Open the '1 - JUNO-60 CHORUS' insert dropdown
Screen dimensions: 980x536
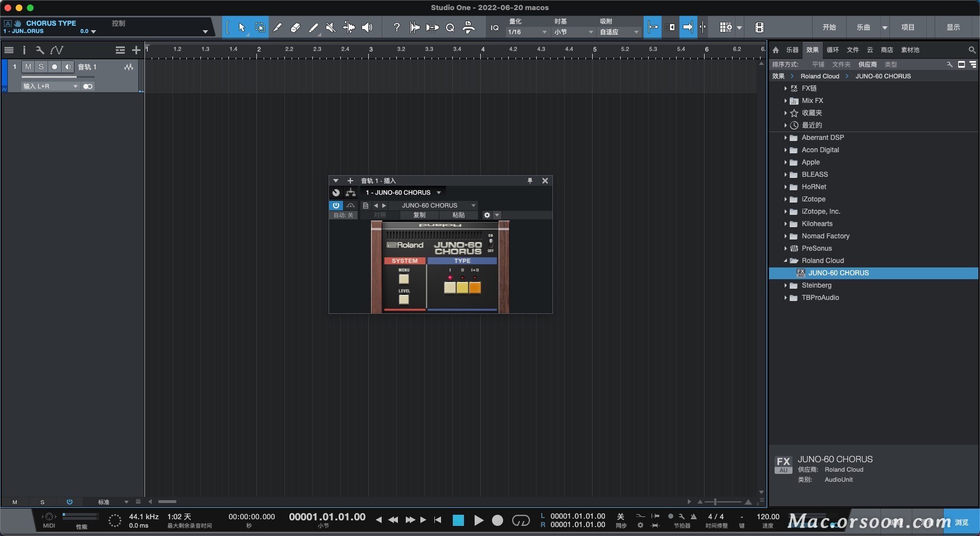tap(403, 192)
